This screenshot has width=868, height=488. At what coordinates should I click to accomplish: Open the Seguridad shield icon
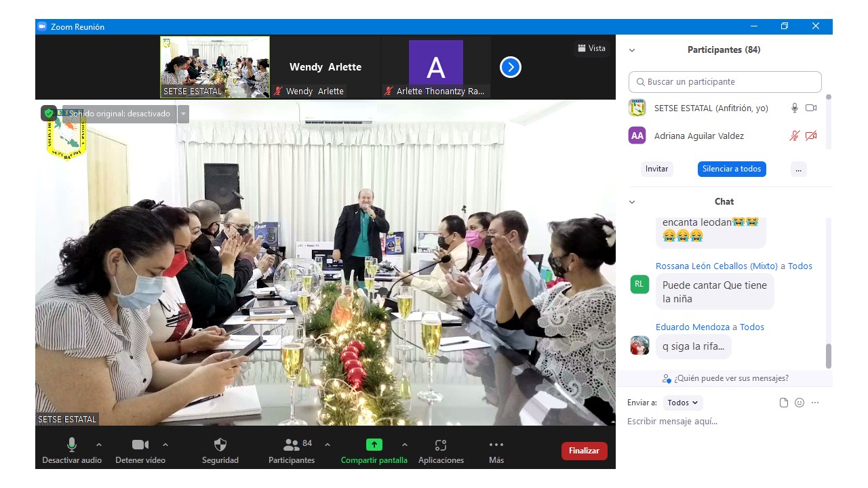click(220, 445)
